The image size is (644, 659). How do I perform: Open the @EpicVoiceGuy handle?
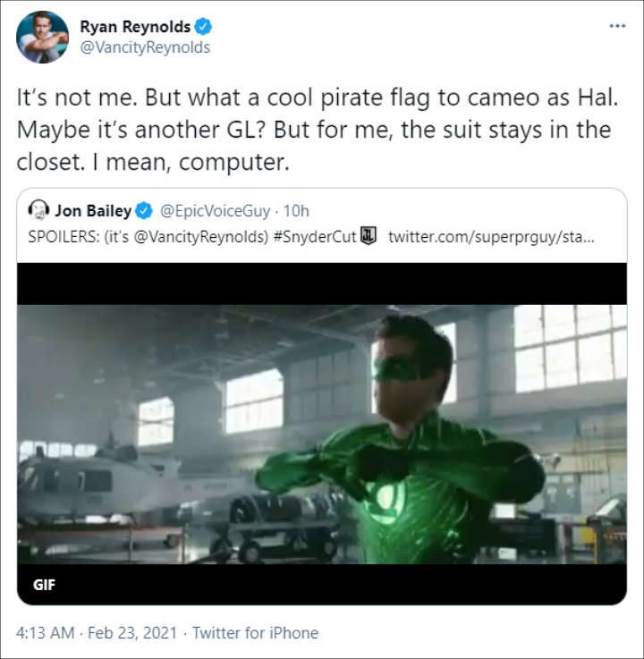coord(215,211)
